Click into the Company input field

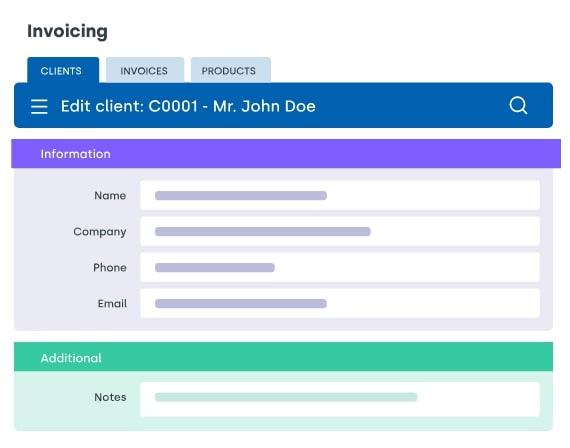coord(340,232)
